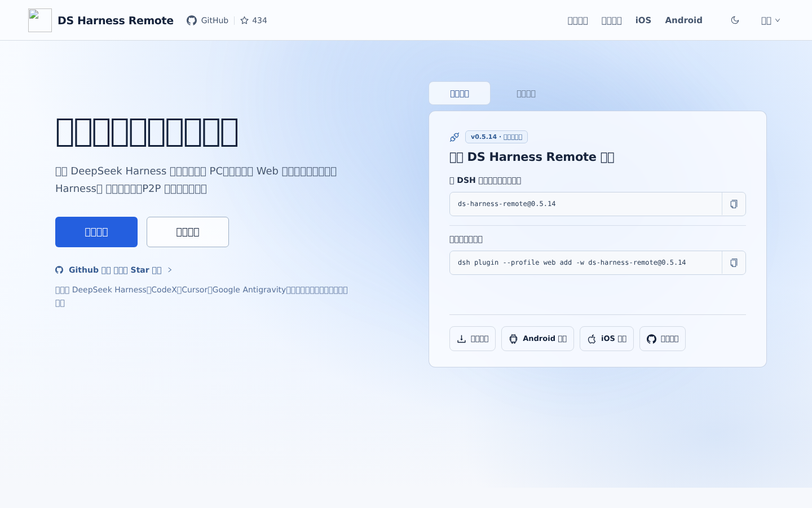Open the language dropdown in the header
The image size is (812, 508).
pos(770,20)
